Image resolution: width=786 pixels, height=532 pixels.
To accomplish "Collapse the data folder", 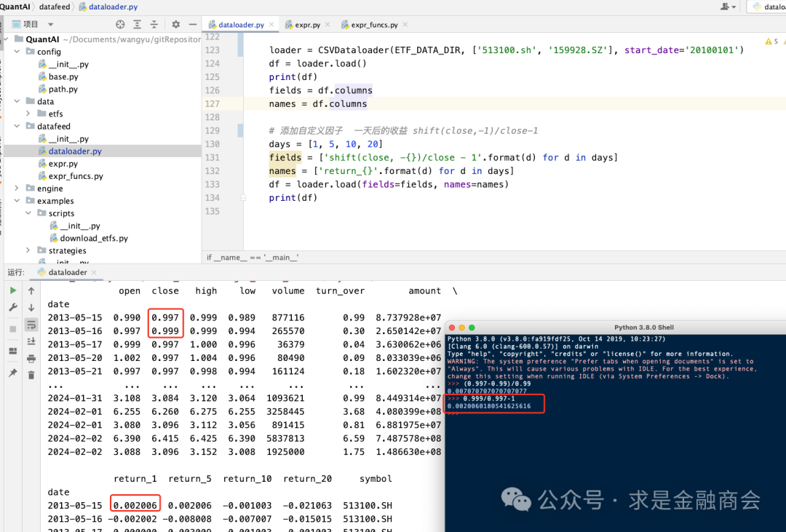I will [17, 101].
